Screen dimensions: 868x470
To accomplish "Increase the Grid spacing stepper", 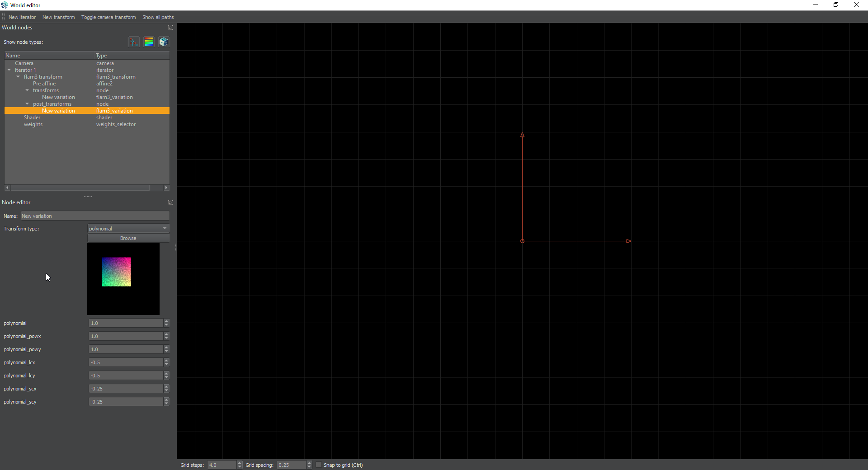I will coord(309,463).
